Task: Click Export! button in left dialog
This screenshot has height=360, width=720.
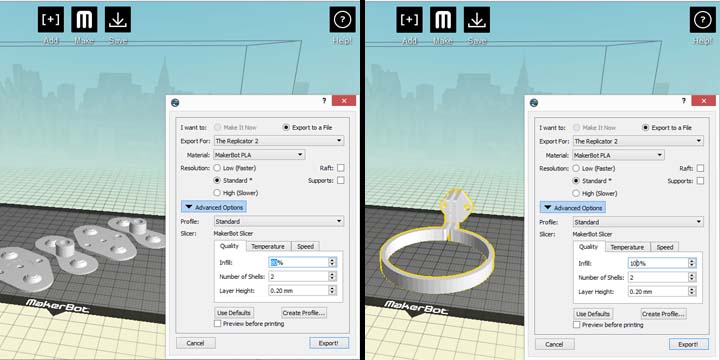Action: point(329,343)
